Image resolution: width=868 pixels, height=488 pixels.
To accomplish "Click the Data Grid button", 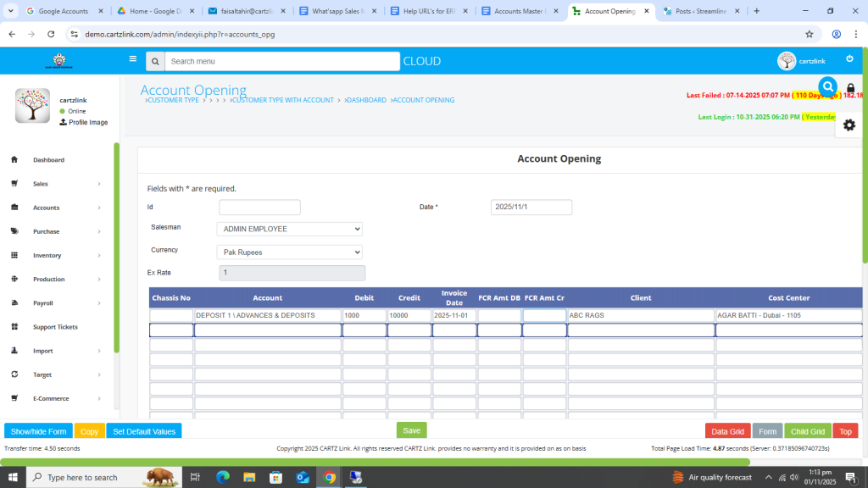I will [x=727, y=431].
